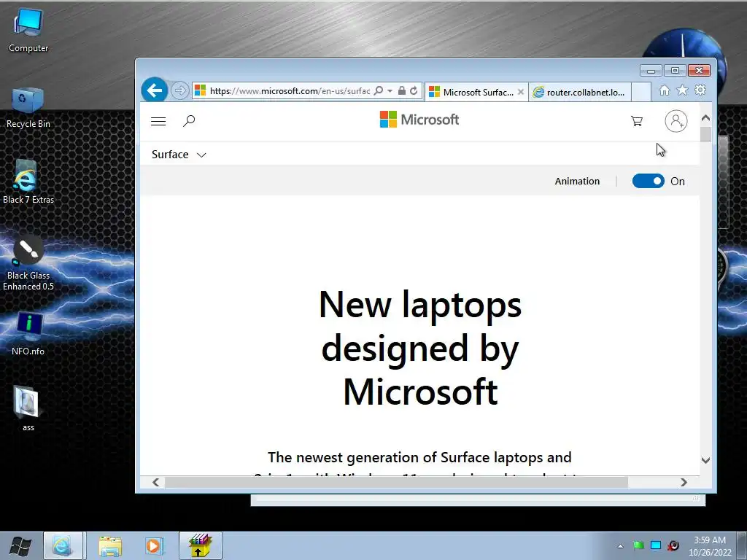
Task: Minimize the Internet Explorer window
Action: click(651, 71)
